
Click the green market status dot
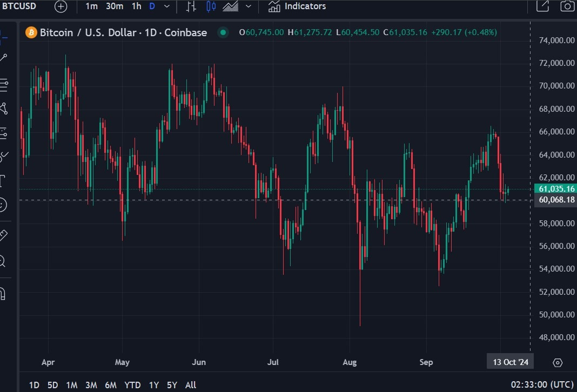[223, 32]
